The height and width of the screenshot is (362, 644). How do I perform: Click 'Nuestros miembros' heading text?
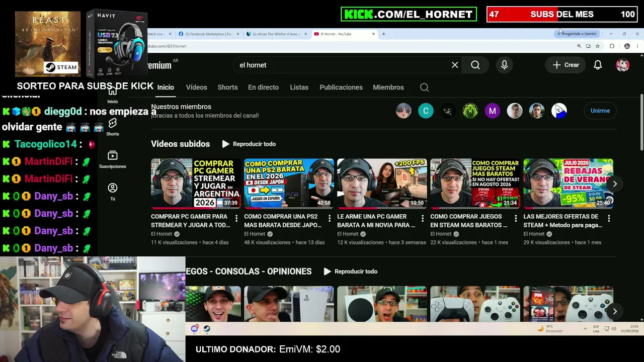pos(181,107)
